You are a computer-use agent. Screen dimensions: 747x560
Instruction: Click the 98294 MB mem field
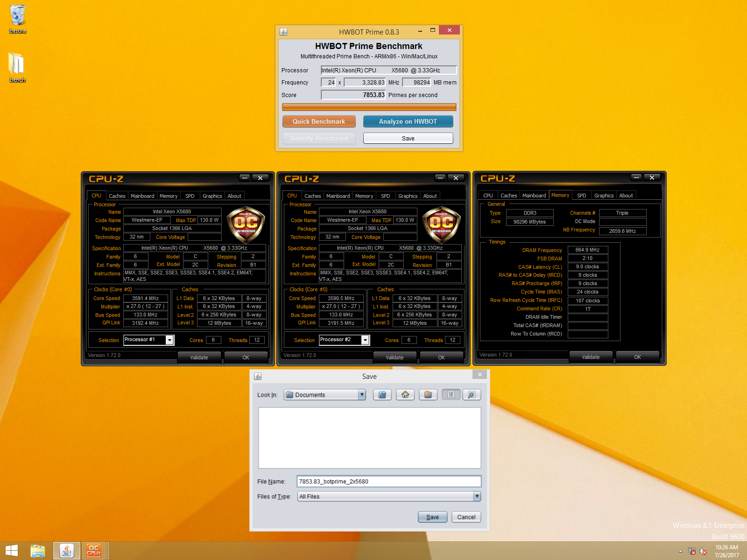coord(416,82)
